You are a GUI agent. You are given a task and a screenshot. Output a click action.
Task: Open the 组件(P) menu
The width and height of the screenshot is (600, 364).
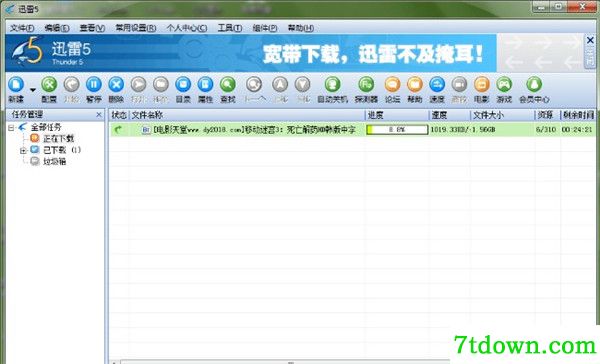tap(265, 28)
